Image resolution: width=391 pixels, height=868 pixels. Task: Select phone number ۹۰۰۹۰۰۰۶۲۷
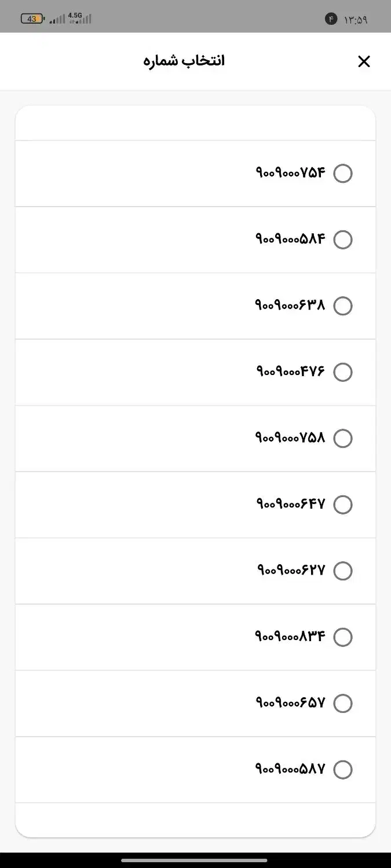point(343,571)
